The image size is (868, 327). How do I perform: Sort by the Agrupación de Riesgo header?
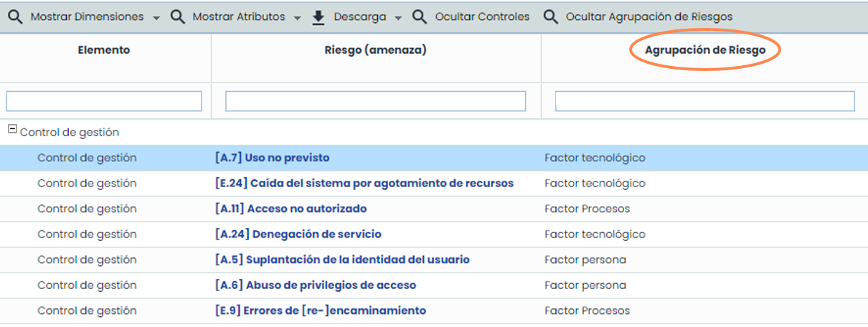(704, 51)
